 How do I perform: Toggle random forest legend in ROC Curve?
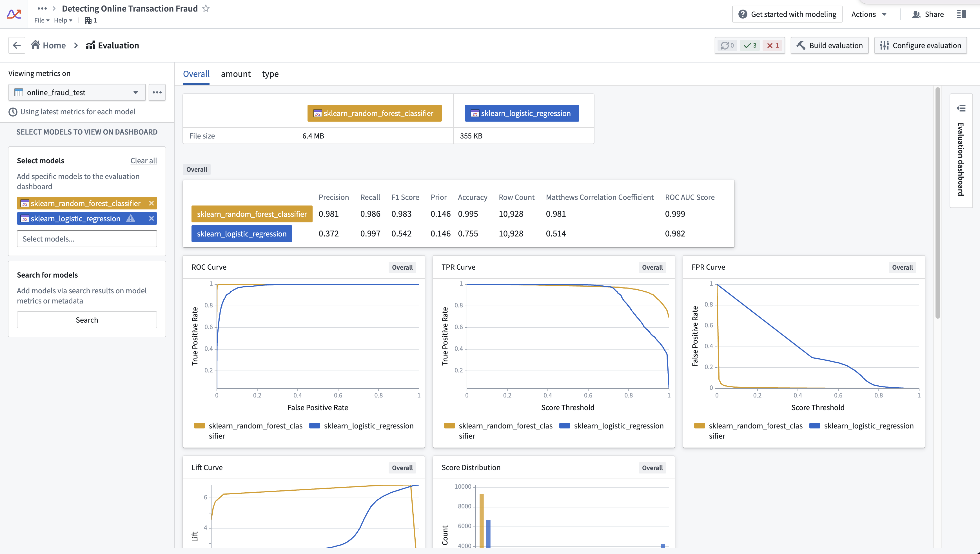click(248, 430)
